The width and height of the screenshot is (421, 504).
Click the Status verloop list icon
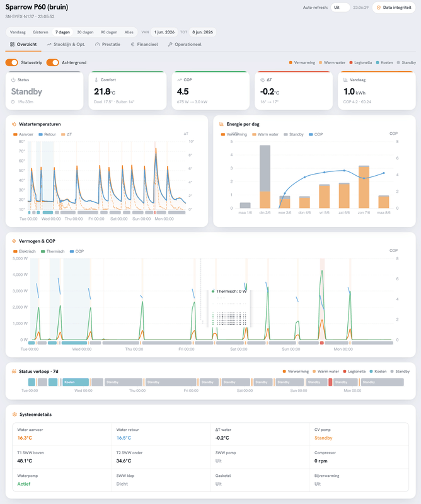click(x=14, y=371)
